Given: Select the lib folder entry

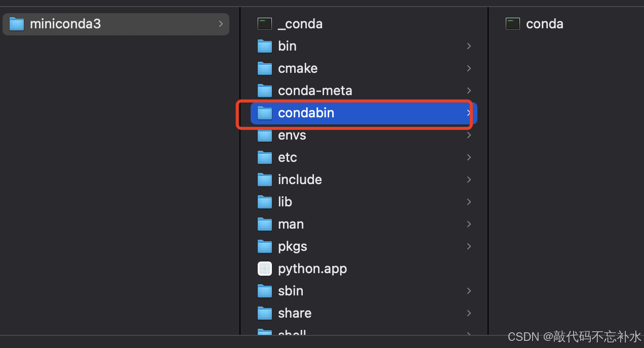Looking at the screenshot, I should point(364,202).
